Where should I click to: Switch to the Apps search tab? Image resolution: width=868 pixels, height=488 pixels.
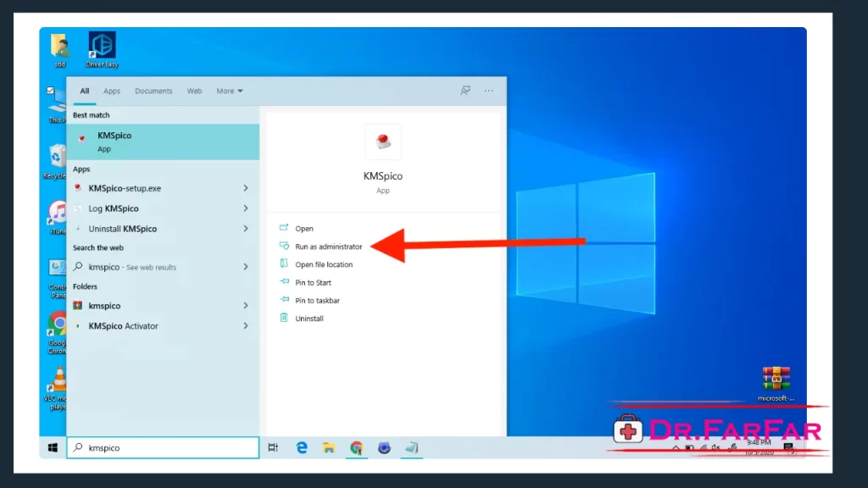click(111, 91)
